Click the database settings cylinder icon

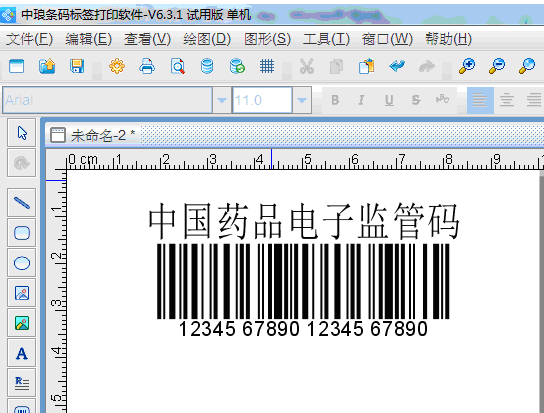coord(207,66)
